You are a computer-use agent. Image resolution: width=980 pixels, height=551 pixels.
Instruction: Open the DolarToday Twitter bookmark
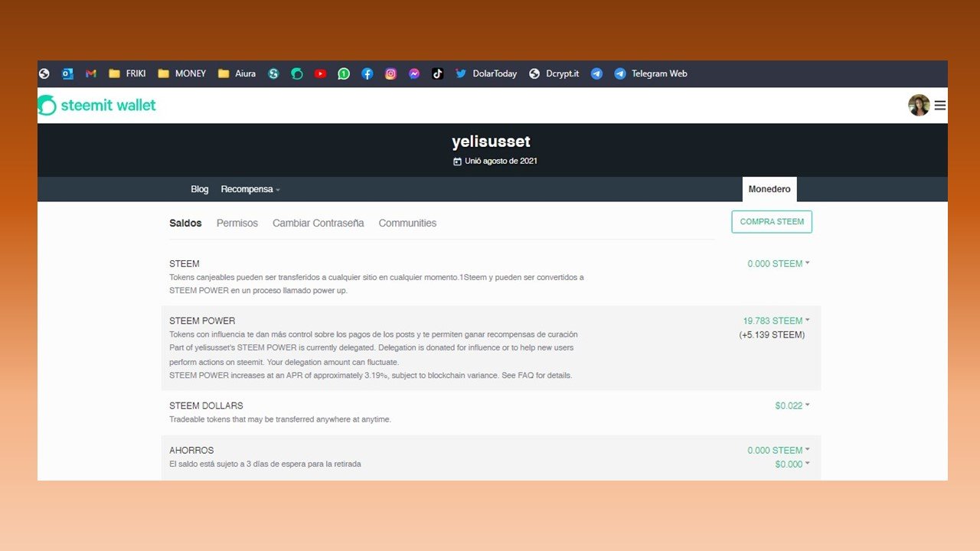pyautogui.click(x=486, y=73)
